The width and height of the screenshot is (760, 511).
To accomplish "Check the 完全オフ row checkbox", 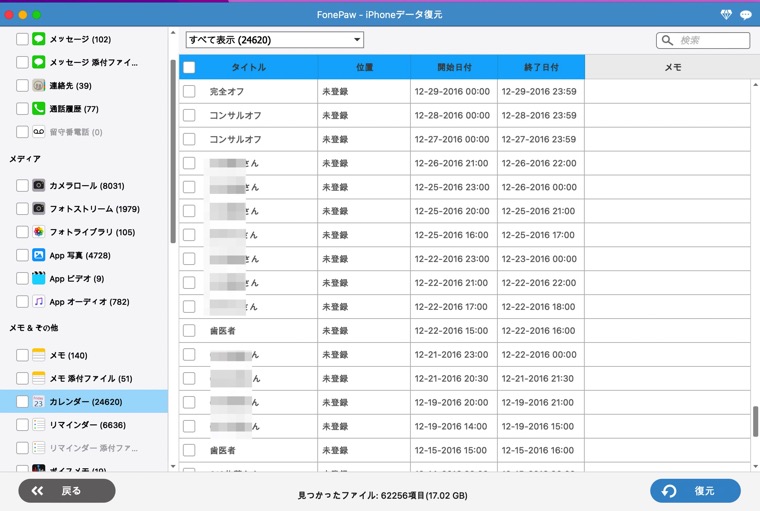I will coord(189,91).
